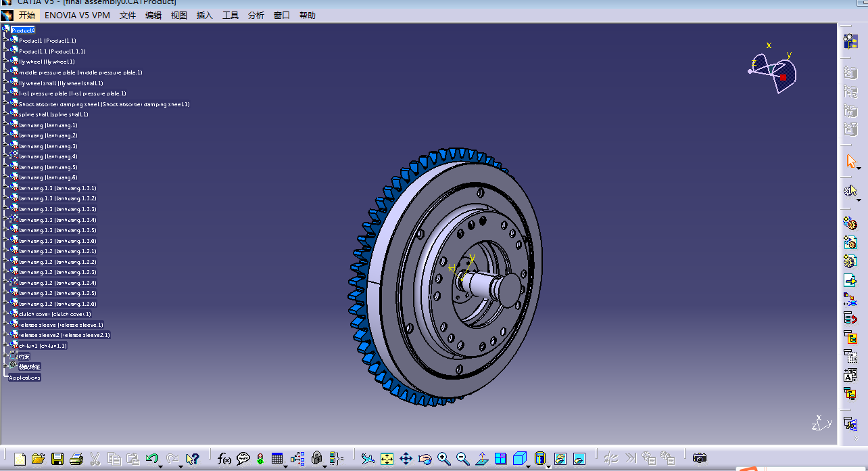Open the view mode shading dropdown arrow

tap(548, 466)
